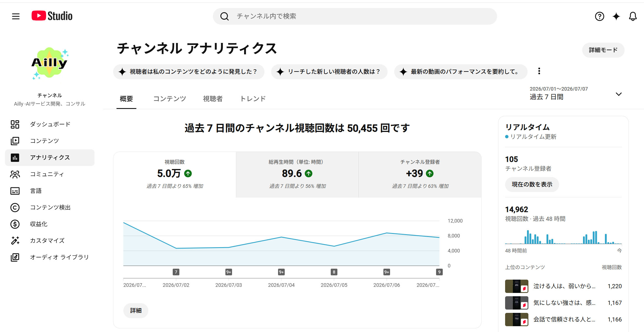Click the 14,962 realtime views figure
Image resolution: width=644 pixels, height=332 pixels.
click(516, 210)
